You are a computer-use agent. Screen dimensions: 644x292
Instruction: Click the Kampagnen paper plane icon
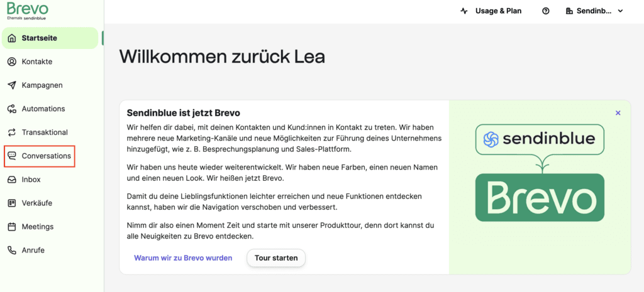coord(12,85)
